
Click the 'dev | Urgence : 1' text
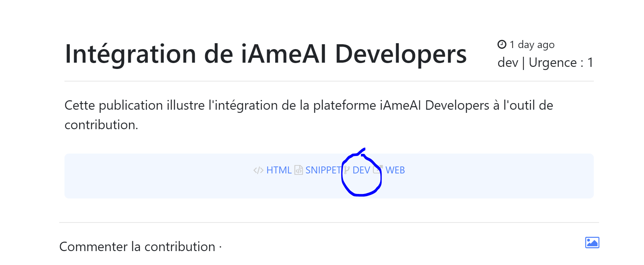pyautogui.click(x=545, y=63)
